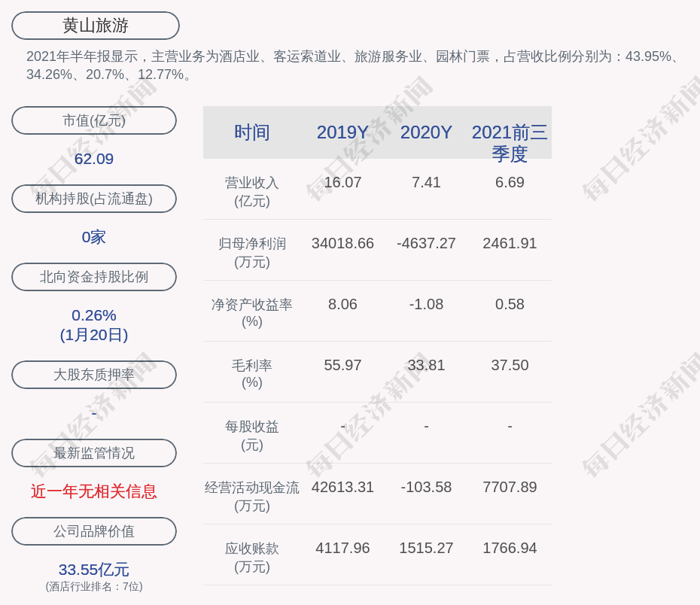
Task: Select the 0家 institutional holding value
Action: [x=94, y=237]
